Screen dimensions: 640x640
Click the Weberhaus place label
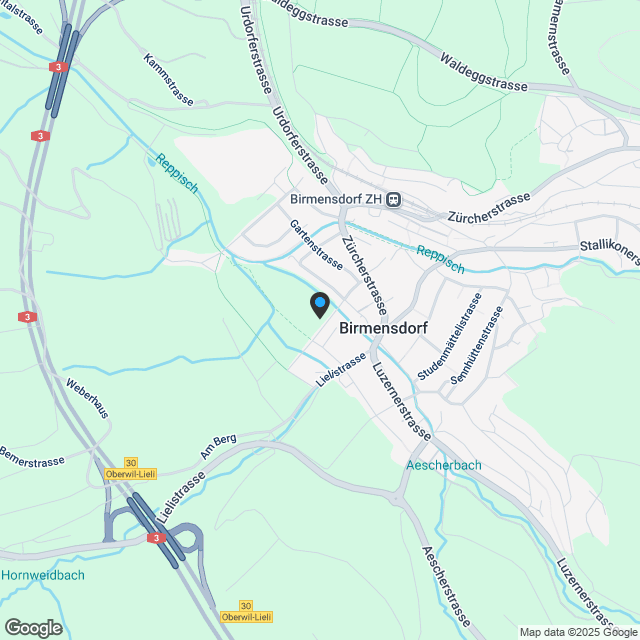[87, 398]
